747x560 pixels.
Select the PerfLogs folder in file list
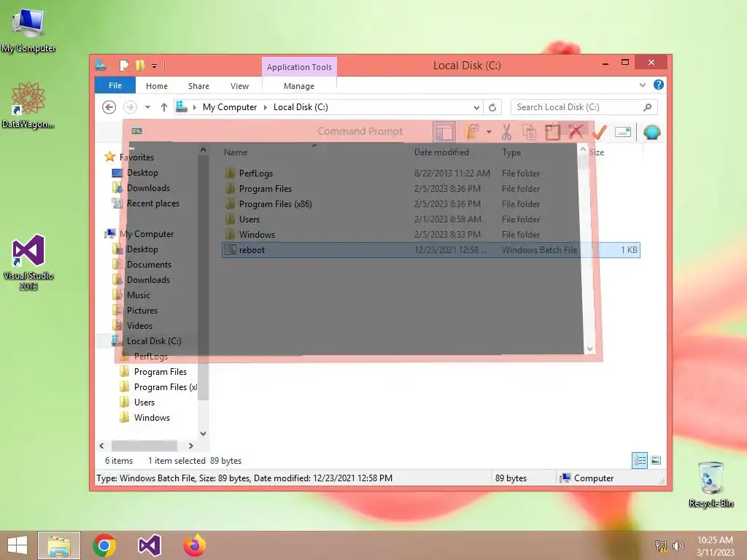coord(256,174)
